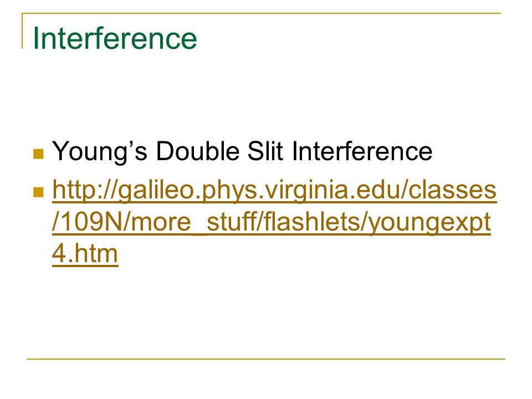Select the bullet square beside the http link
Viewport: 532px width, 399px height.
click(38, 192)
